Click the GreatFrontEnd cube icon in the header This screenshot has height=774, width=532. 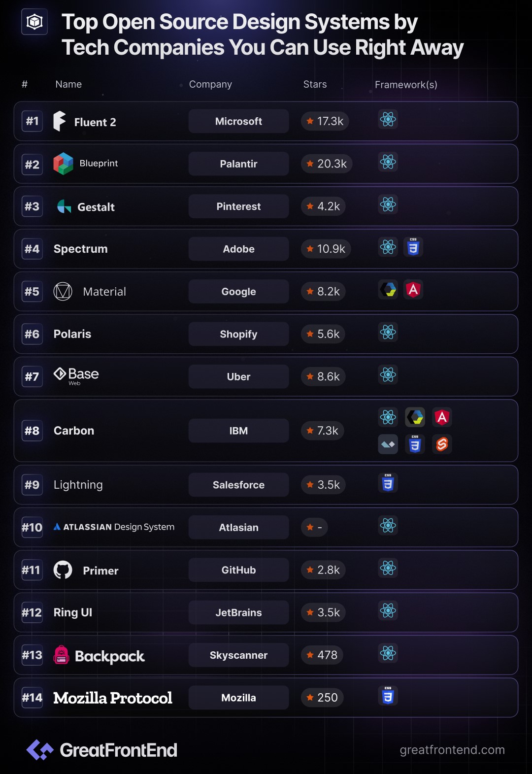click(34, 22)
